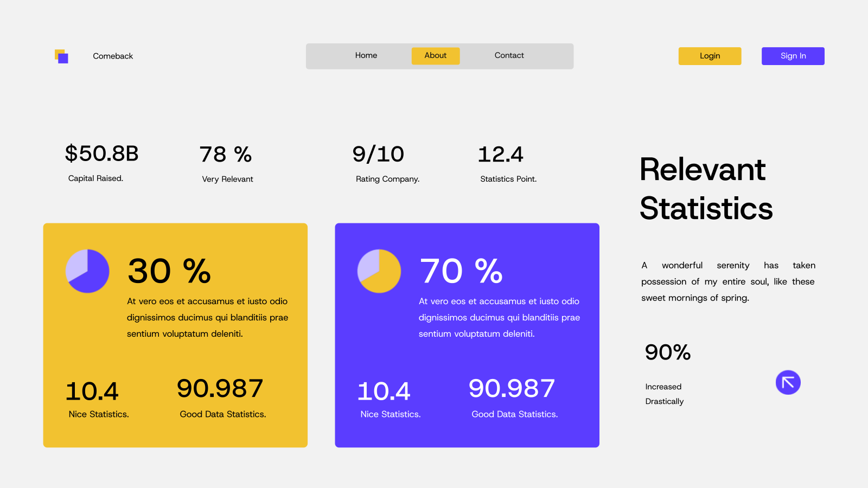The height and width of the screenshot is (488, 868).
Task: Click the 30 % heading in yellow card
Action: 169,271
